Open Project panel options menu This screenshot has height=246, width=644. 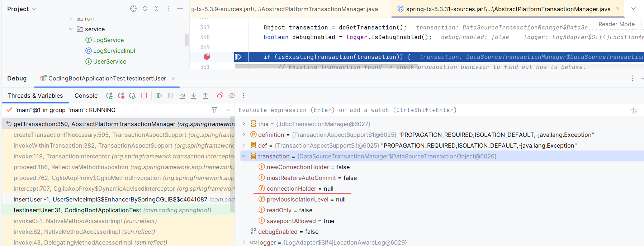(x=168, y=9)
